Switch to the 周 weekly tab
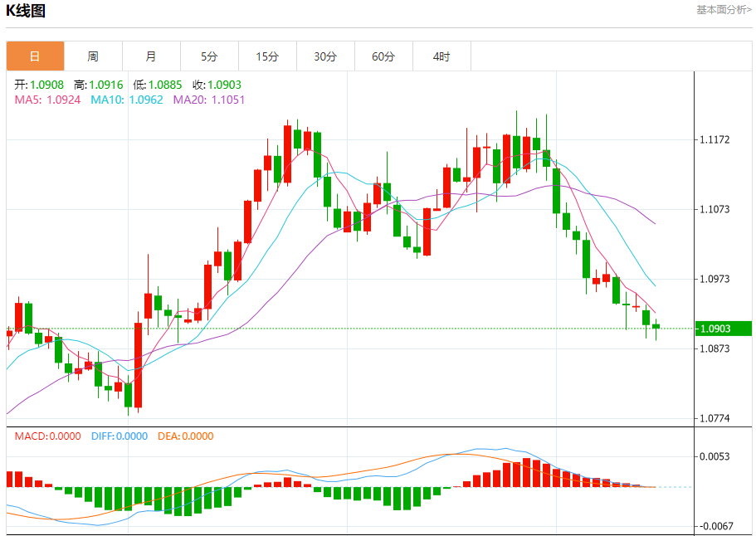Screen dimensions: 756x536 (93, 56)
